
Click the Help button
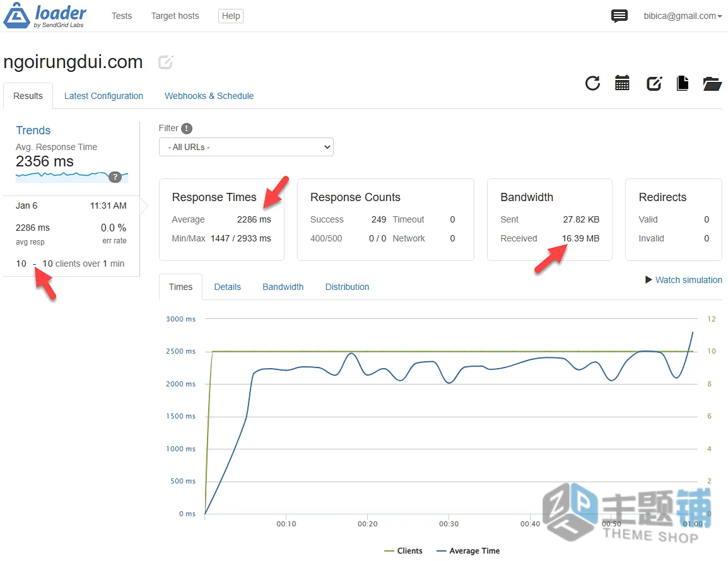(231, 16)
